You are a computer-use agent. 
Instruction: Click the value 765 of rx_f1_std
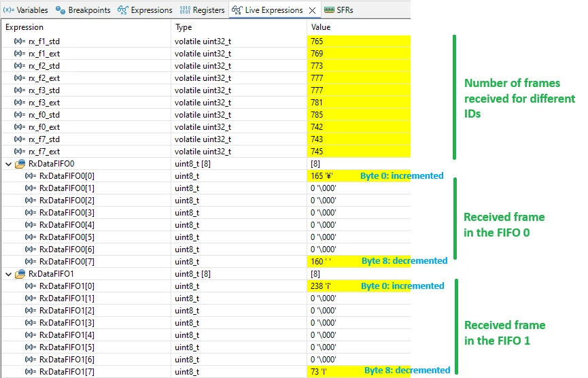317,41
